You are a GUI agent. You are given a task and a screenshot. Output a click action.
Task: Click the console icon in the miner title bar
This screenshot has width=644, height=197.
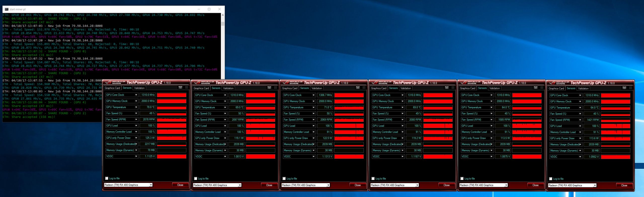[x=7, y=9]
